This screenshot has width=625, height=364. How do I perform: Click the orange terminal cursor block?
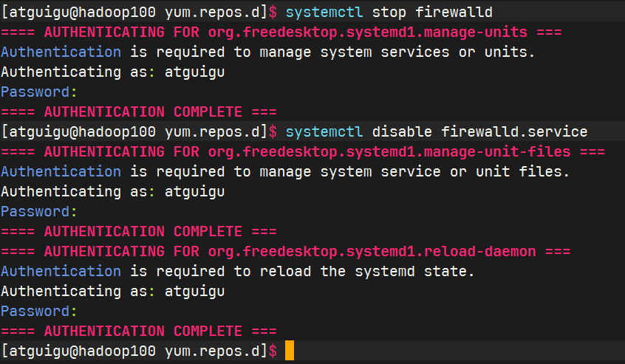[x=289, y=351]
